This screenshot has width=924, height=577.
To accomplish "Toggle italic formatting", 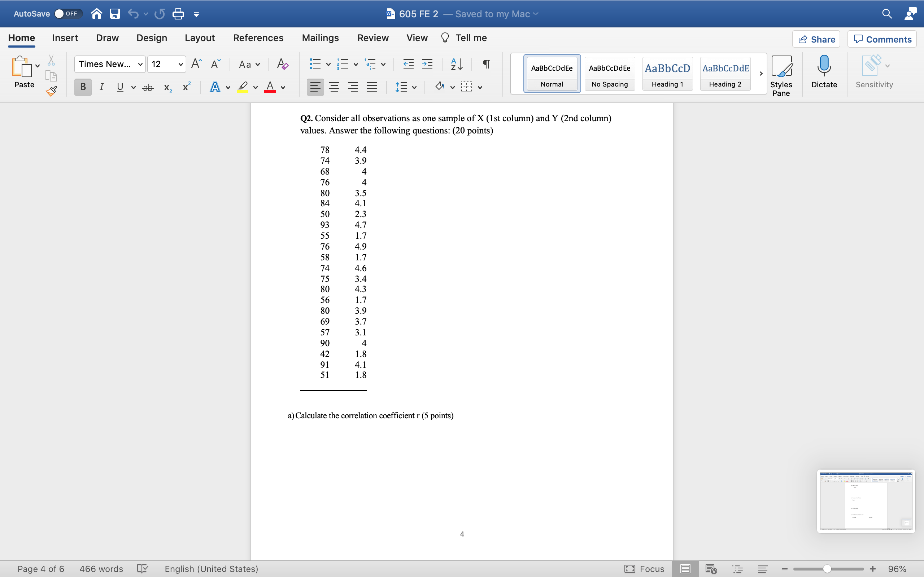I will (x=101, y=87).
